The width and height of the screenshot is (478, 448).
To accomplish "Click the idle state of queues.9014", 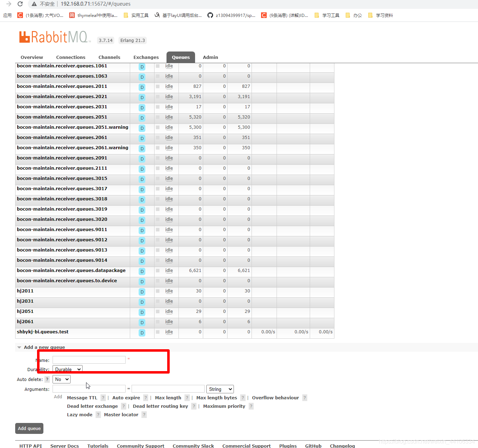I will tap(169, 260).
